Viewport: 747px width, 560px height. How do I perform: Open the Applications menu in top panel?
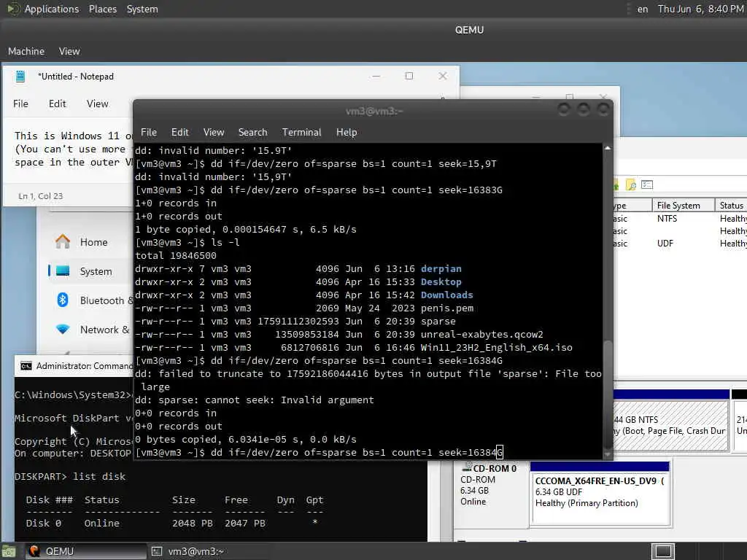52,9
